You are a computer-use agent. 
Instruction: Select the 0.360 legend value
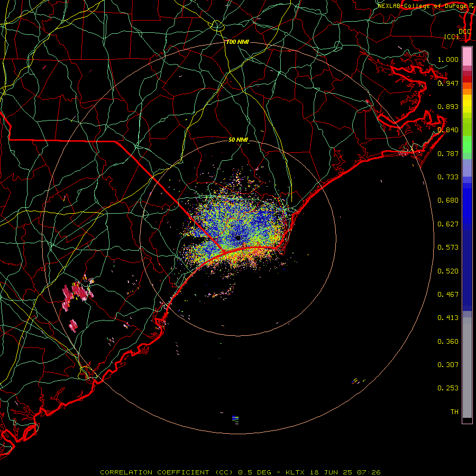coord(448,342)
